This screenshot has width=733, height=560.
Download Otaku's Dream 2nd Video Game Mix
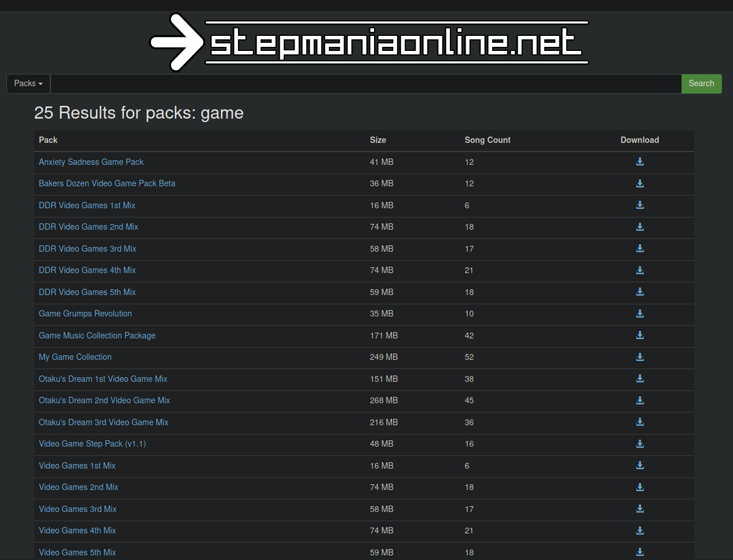coord(640,400)
